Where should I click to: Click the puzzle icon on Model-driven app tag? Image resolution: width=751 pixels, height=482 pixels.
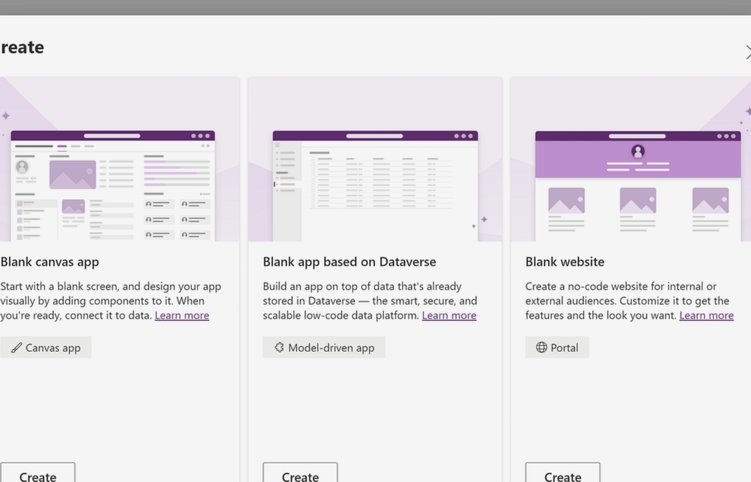(279, 347)
